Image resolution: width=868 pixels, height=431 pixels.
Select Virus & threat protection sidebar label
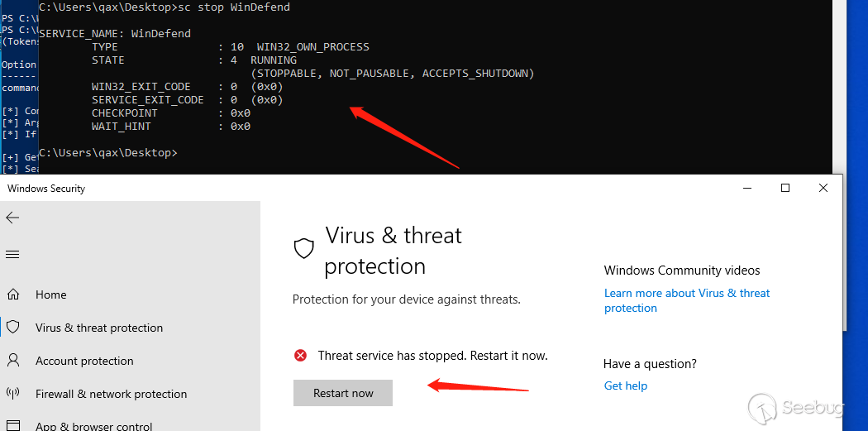(x=99, y=328)
